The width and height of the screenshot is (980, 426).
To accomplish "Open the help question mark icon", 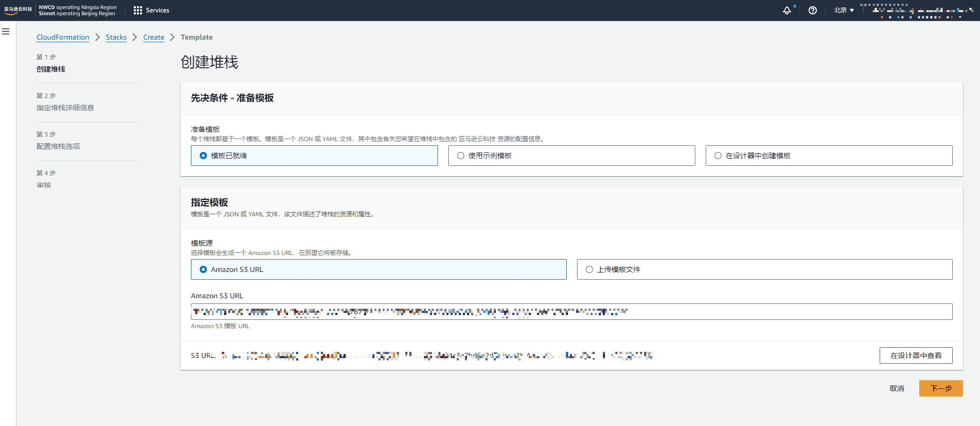I will (813, 10).
